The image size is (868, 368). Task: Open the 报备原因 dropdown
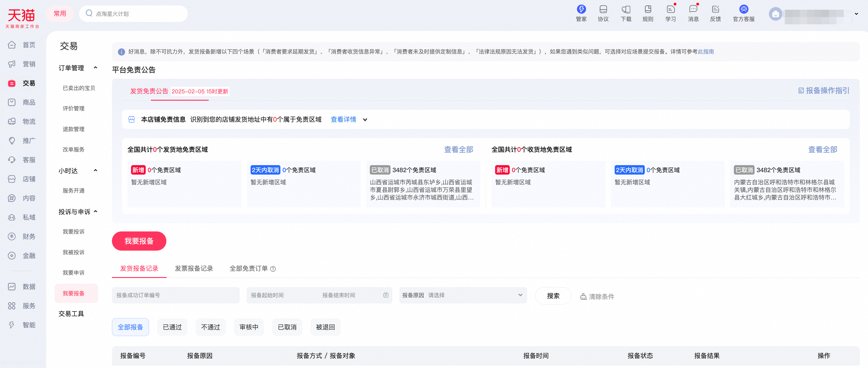[x=463, y=295]
